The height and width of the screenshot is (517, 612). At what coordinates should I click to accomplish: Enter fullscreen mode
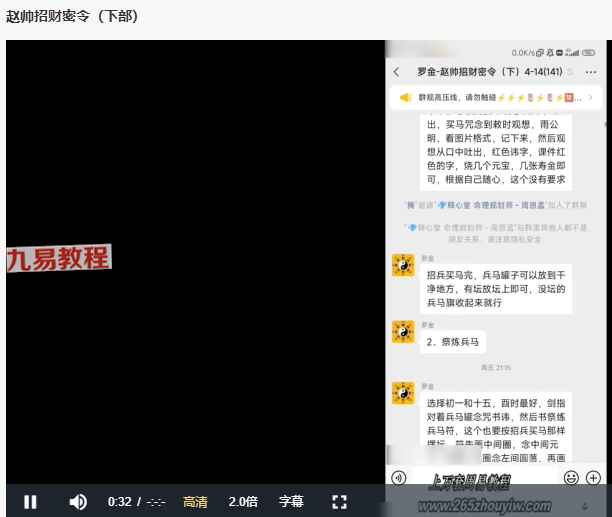tap(339, 502)
